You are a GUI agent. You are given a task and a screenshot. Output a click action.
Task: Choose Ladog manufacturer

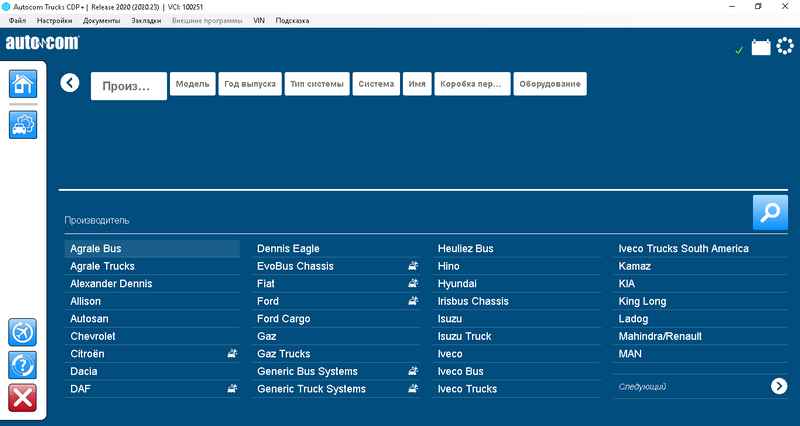click(x=701, y=319)
